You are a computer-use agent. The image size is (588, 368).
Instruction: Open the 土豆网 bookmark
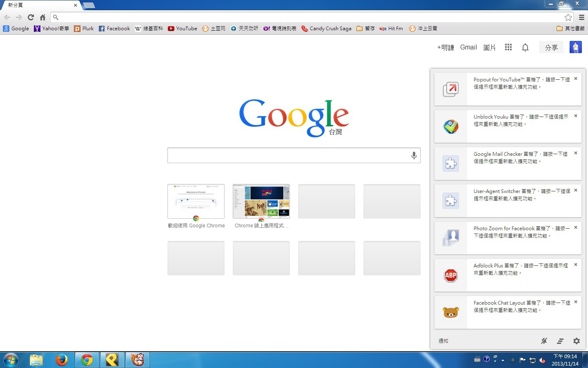coord(214,29)
